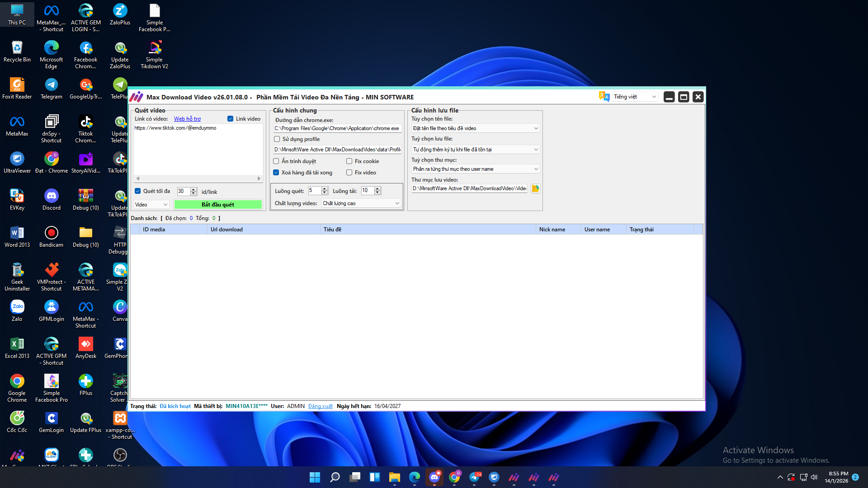Focus the chrome.exe path input field
Screen dimensions: 868x488
tap(338, 128)
